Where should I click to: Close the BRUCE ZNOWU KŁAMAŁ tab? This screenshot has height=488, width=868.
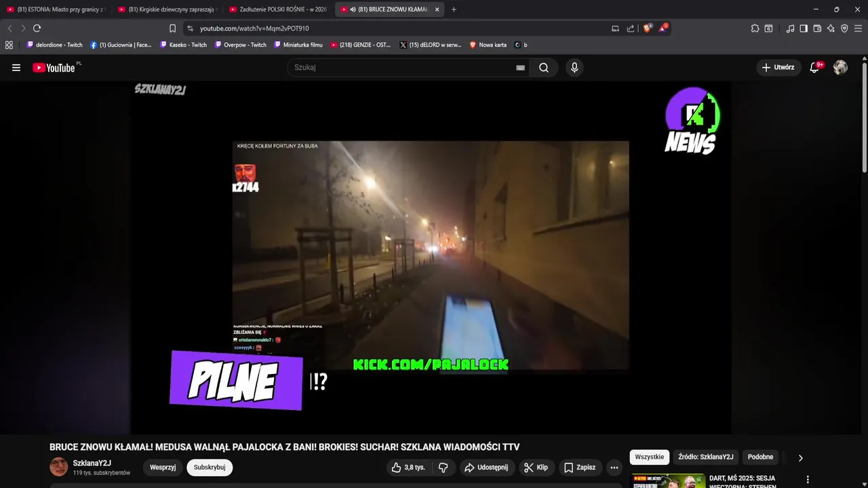tap(437, 9)
